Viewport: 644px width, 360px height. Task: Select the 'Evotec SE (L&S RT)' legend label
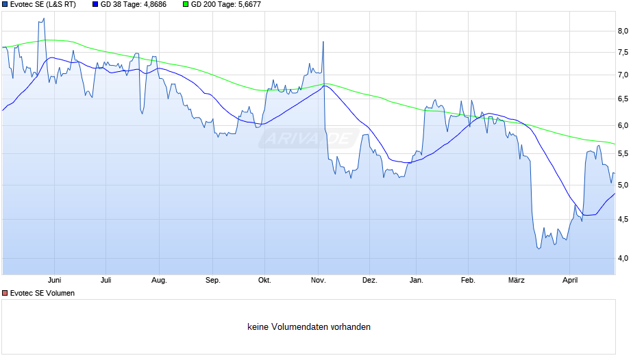[43, 5]
